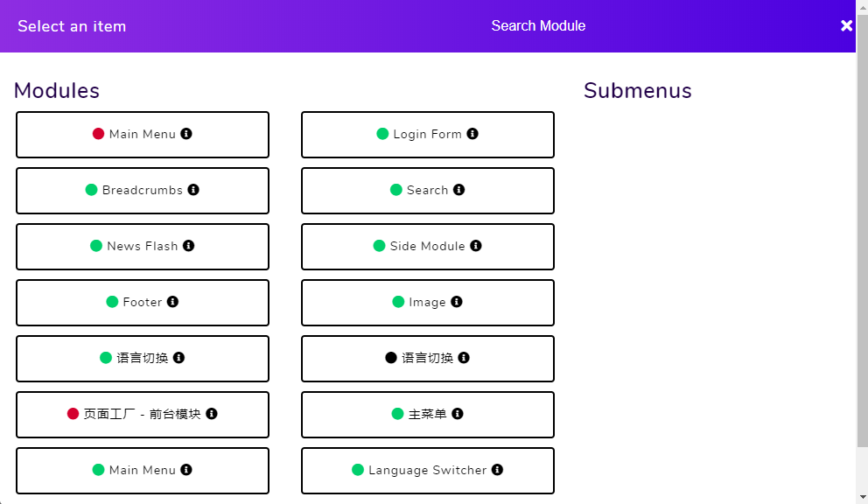Click the Side Module info icon
868x504 pixels.
pos(476,246)
